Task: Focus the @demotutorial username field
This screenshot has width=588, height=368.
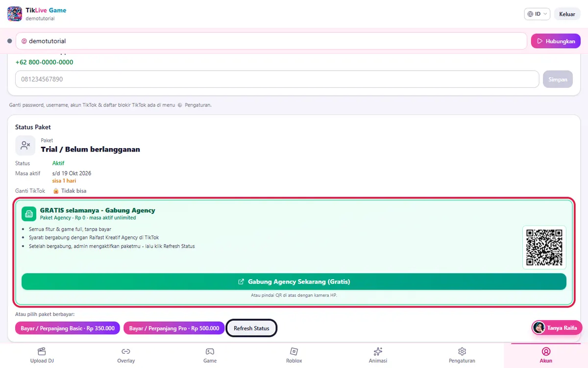Action: [x=271, y=41]
